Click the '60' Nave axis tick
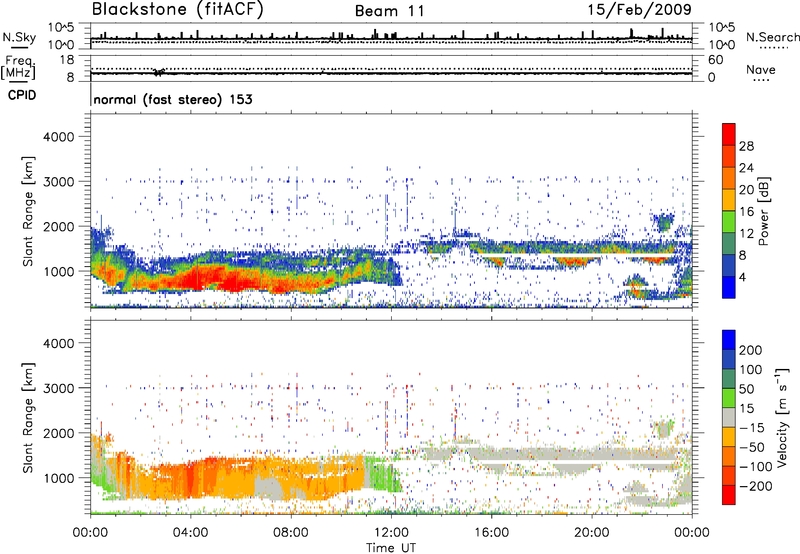The height and width of the screenshot is (554, 800). (716, 60)
